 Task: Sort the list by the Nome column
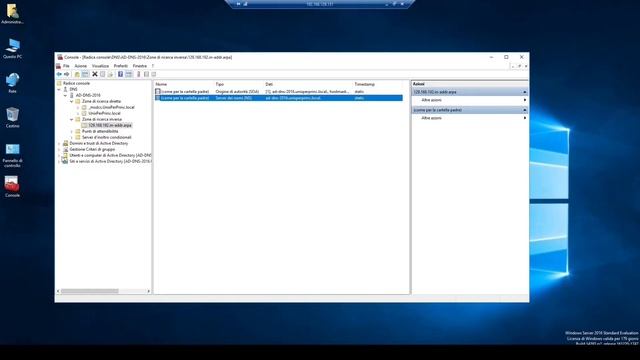tap(184, 84)
